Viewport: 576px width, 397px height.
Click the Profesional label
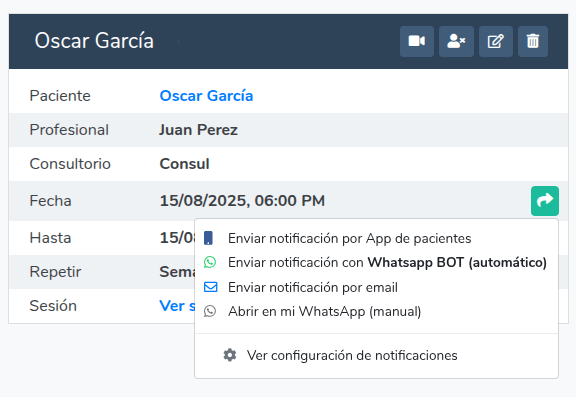click(x=69, y=130)
